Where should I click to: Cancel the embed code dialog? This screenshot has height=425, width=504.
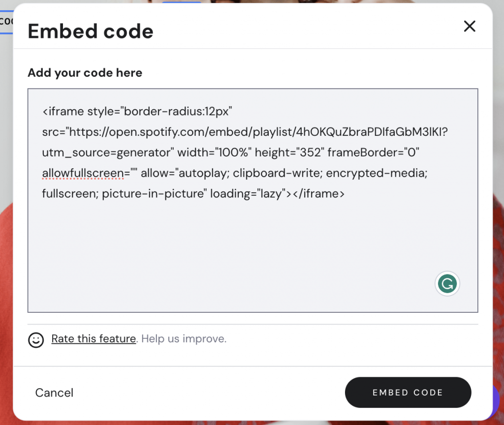pyautogui.click(x=54, y=393)
